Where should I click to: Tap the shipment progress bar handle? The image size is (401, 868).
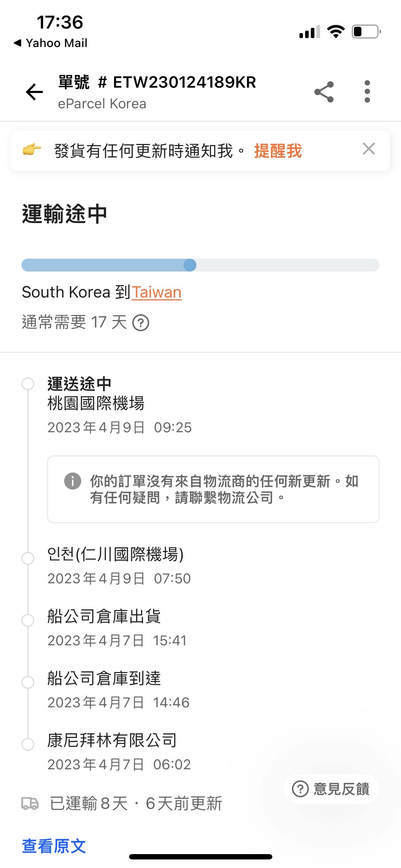190,265
